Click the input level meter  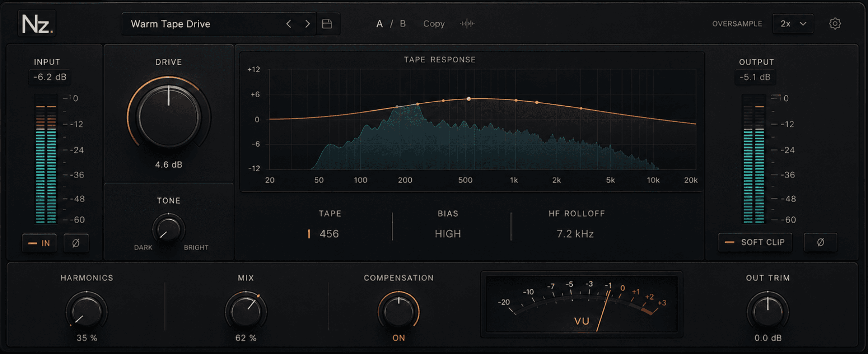coord(46,159)
